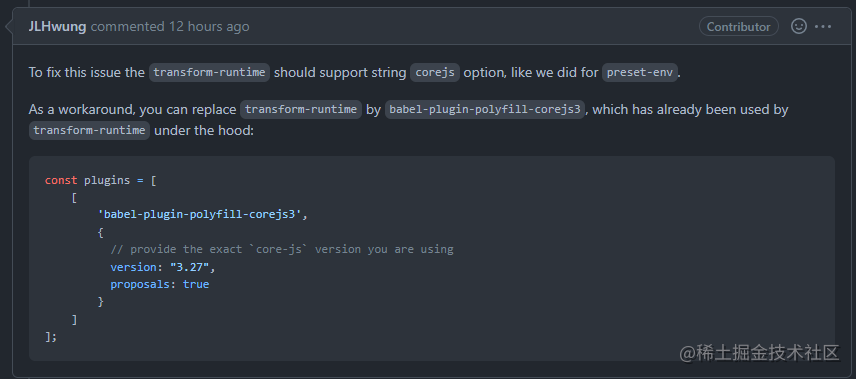Click the const keyword in code block
Viewport: 856px width, 379px height.
coord(61,180)
